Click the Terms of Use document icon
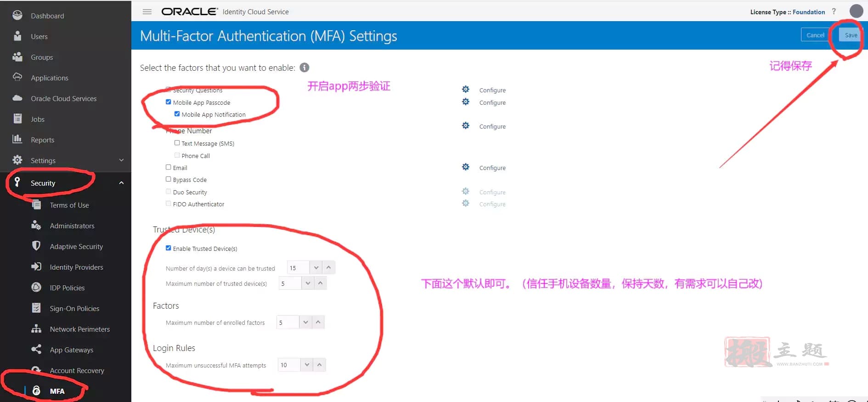Screen dimensions: 868x402 pyautogui.click(x=36, y=205)
